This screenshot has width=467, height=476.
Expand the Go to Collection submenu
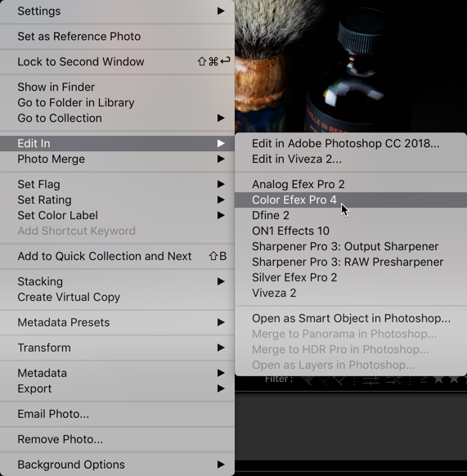(x=221, y=118)
